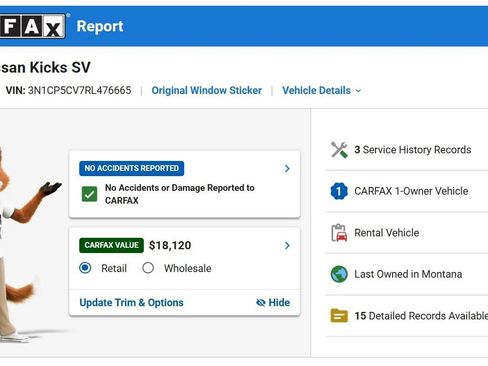Image resolution: width=488 pixels, height=366 pixels.
Task: Click the 3 Service History Records row
Action: click(407, 150)
